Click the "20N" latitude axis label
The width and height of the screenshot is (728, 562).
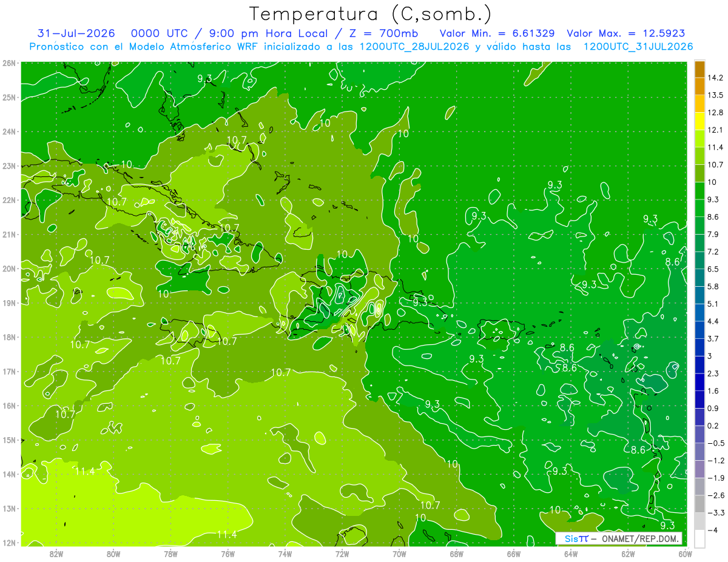(8, 269)
